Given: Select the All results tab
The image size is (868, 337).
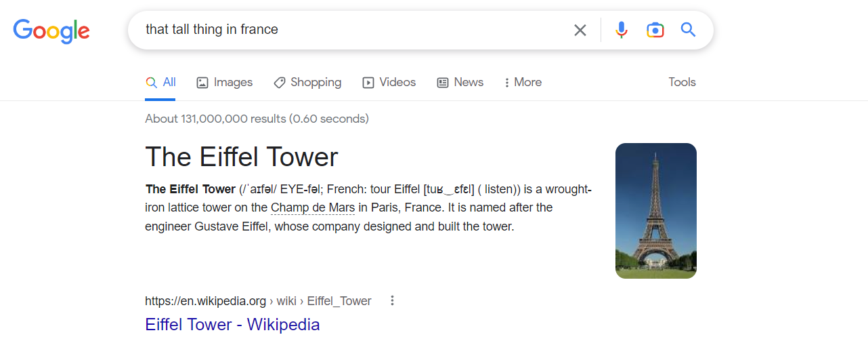Looking at the screenshot, I should [160, 82].
